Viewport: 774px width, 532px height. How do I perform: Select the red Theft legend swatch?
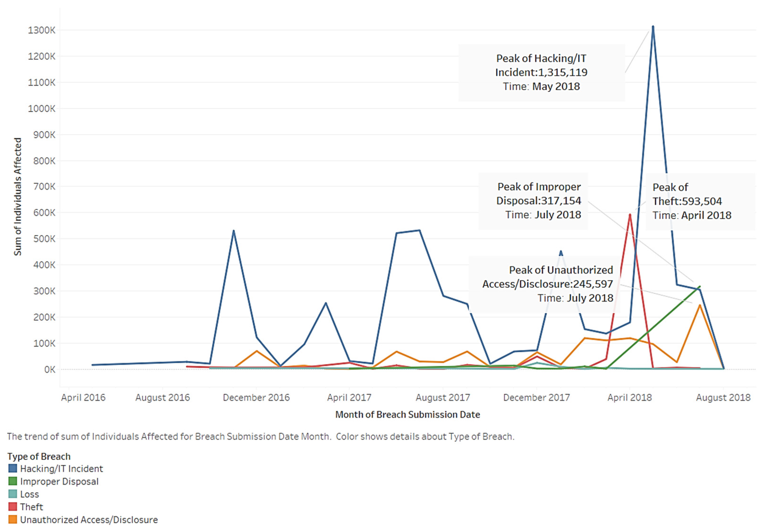click(x=13, y=507)
